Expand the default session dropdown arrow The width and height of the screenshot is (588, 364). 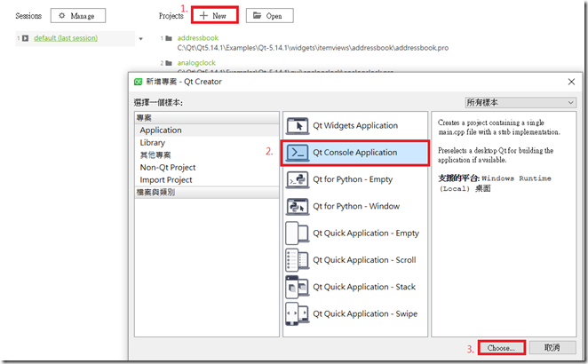point(140,38)
